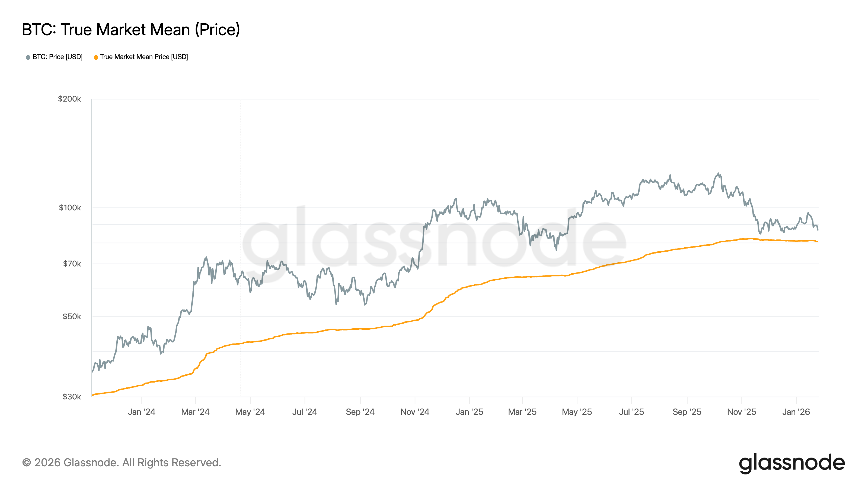
Task: Click the Nov '25 x-axis label
Action: click(x=742, y=412)
